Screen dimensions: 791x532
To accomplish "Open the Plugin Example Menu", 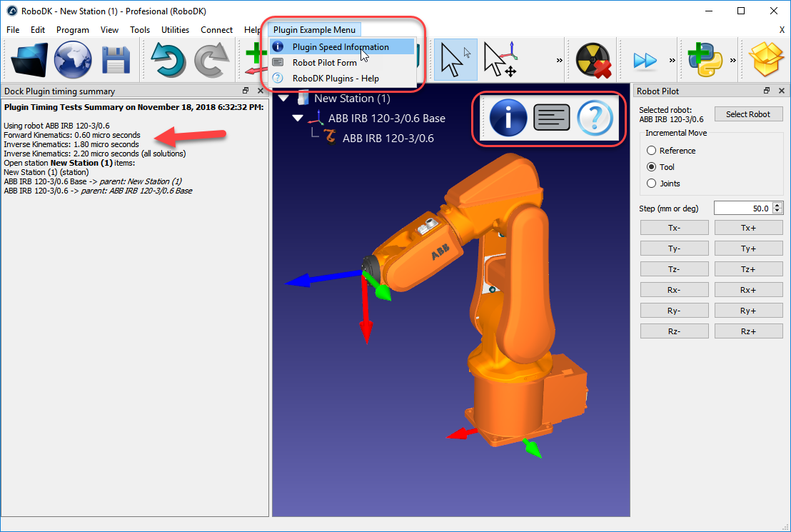I will [x=314, y=30].
